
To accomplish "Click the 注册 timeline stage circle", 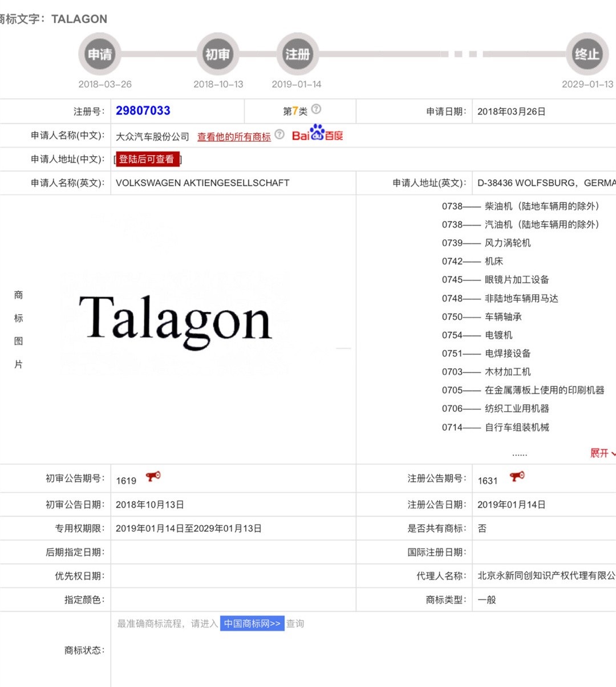I will coord(297,54).
